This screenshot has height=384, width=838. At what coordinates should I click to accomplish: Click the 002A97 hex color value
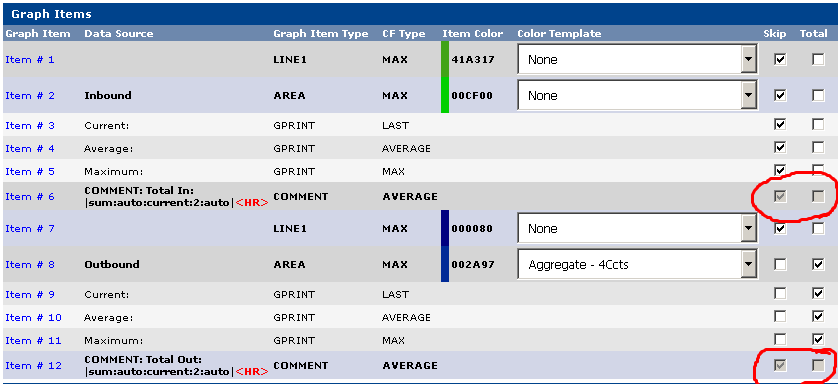(x=472, y=264)
